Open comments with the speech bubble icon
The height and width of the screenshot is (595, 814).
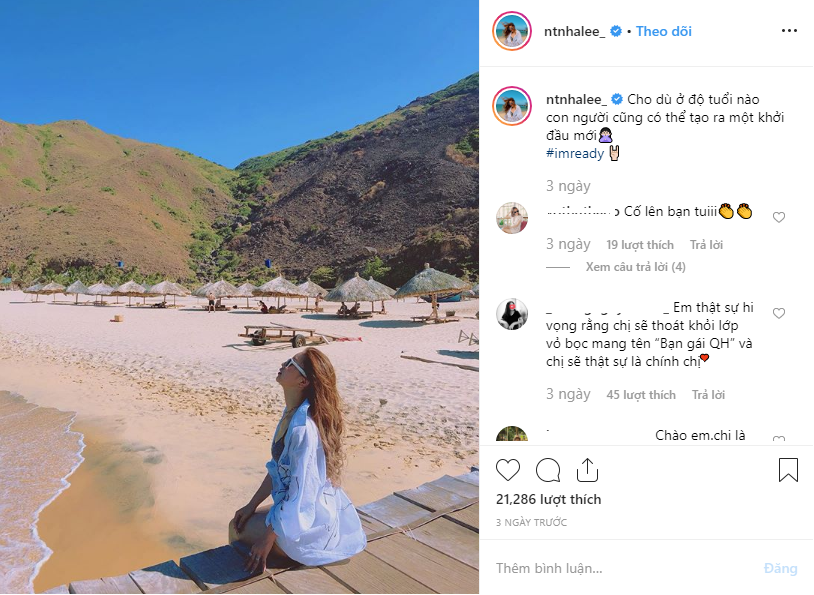[x=548, y=470]
